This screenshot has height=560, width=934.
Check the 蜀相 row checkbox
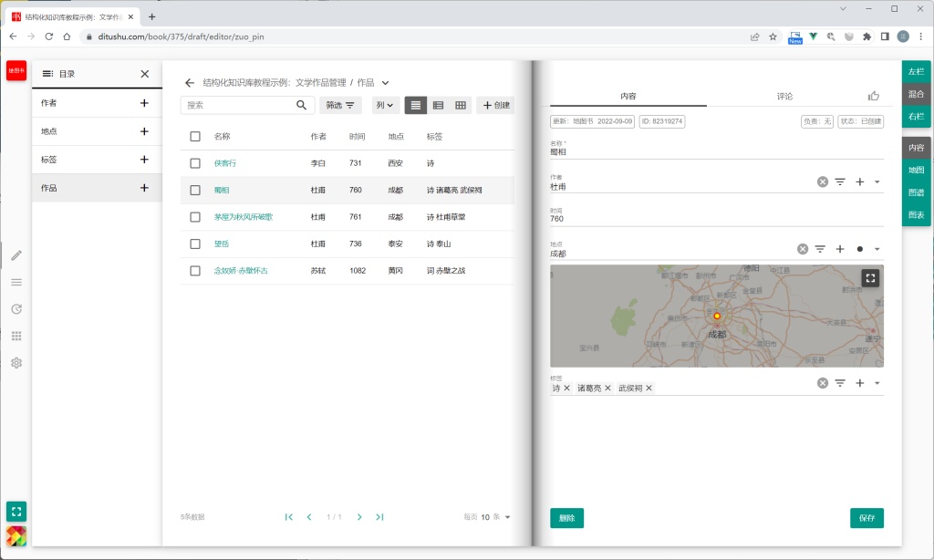click(x=195, y=190)
